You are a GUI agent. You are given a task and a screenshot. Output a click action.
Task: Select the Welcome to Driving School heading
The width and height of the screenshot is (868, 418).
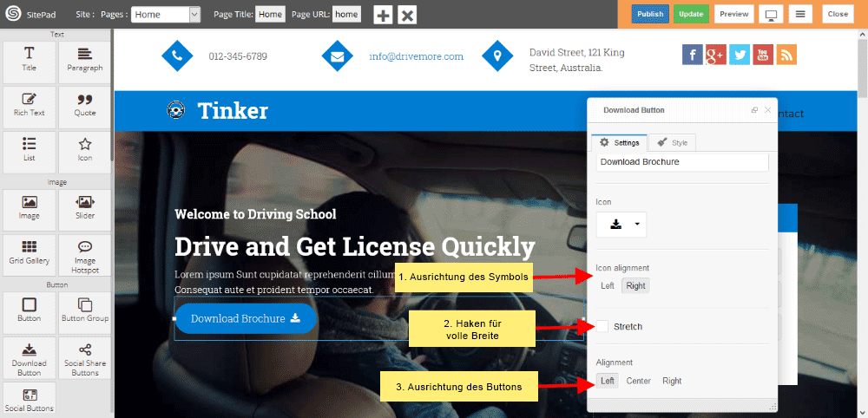[255, 214]
